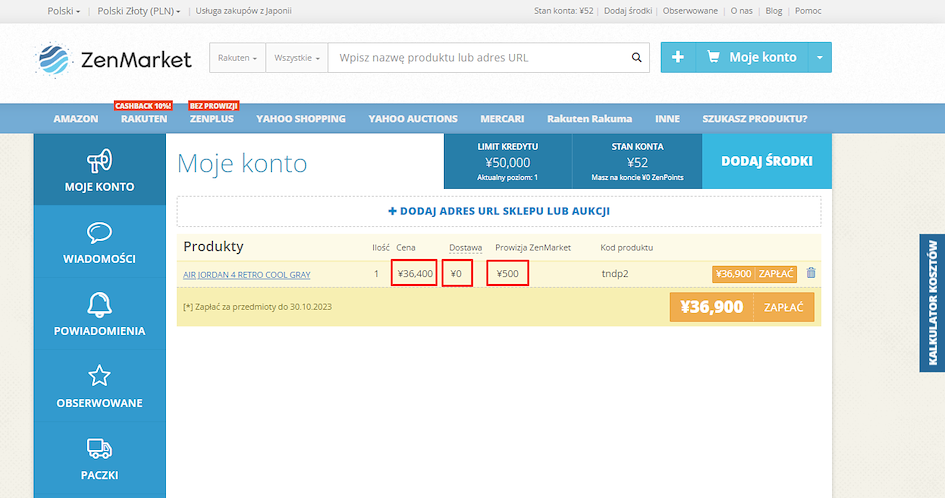Click large ¥36,900 ZAPŁAĆ button
The image size is (945, 498).
coord(742,307)
